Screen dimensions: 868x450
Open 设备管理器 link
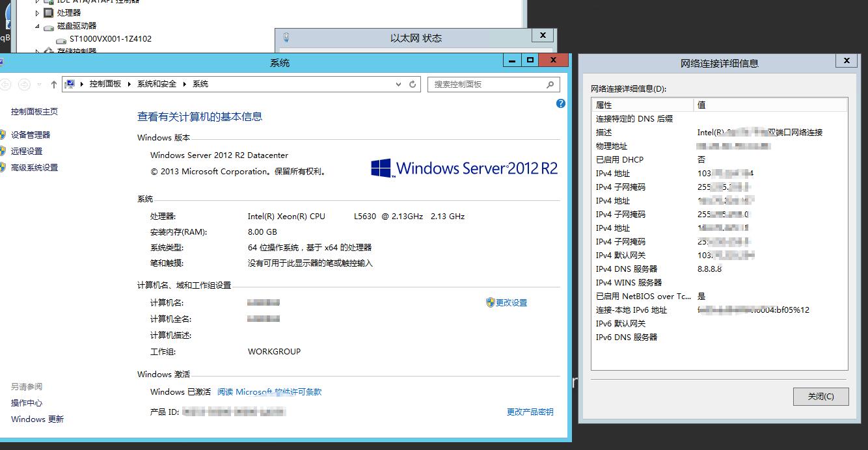point(31,135)
